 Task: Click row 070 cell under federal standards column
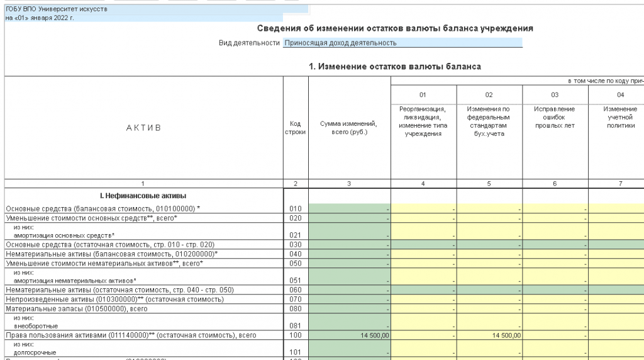click(489, 299)
